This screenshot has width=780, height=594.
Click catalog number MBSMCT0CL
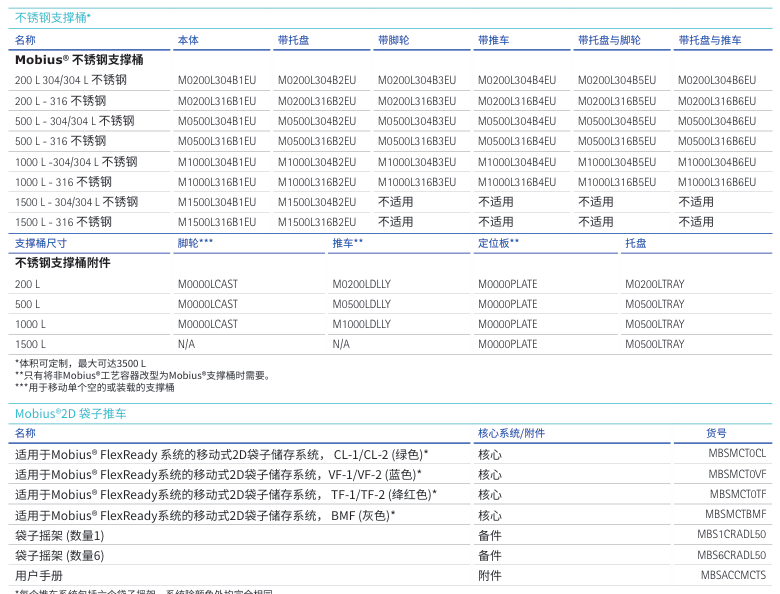[x=737, y=453]
